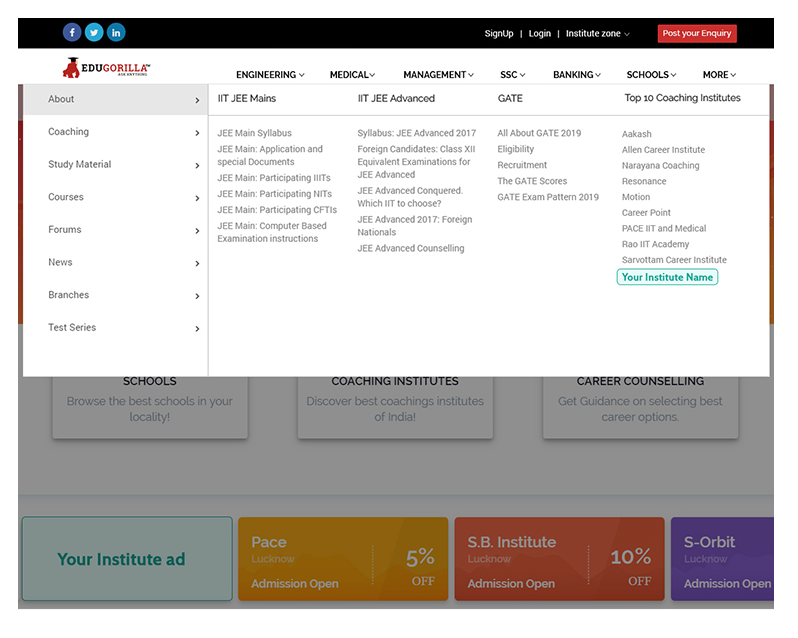Open JEE Advanced Counselling link
798x638 pixels.
point(411,248)
